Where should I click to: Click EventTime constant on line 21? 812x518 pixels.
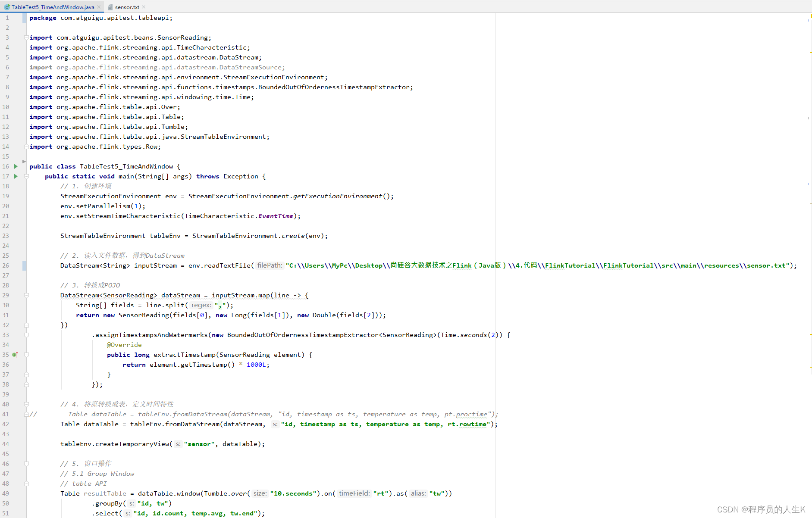276,216
